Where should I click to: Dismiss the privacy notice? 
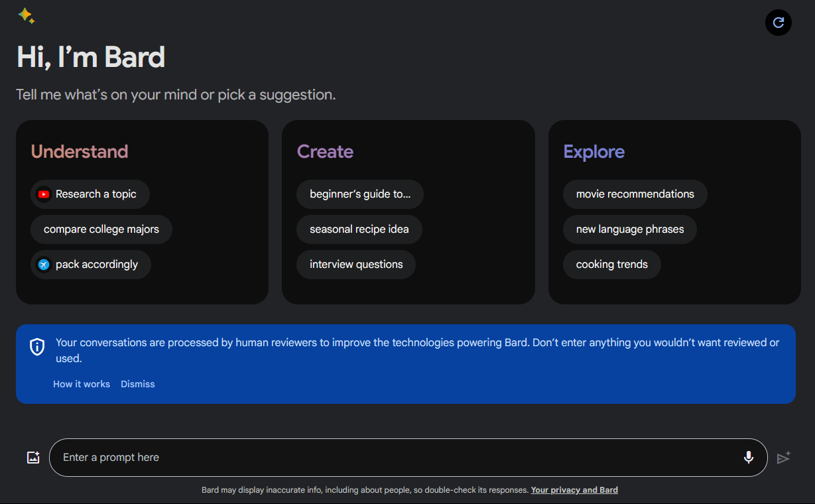pyautogui.click(x=137, y=383)
